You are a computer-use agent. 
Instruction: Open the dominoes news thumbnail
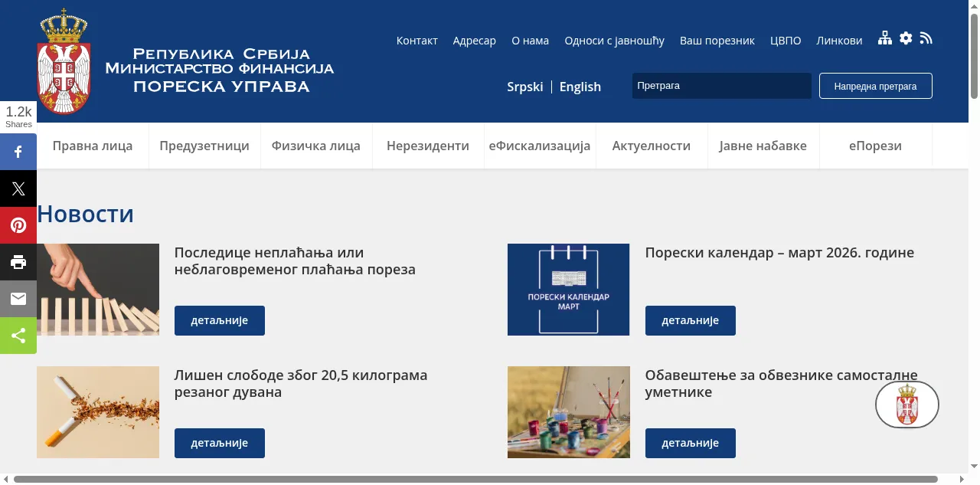pyautogui.click(x=98, y=290)
